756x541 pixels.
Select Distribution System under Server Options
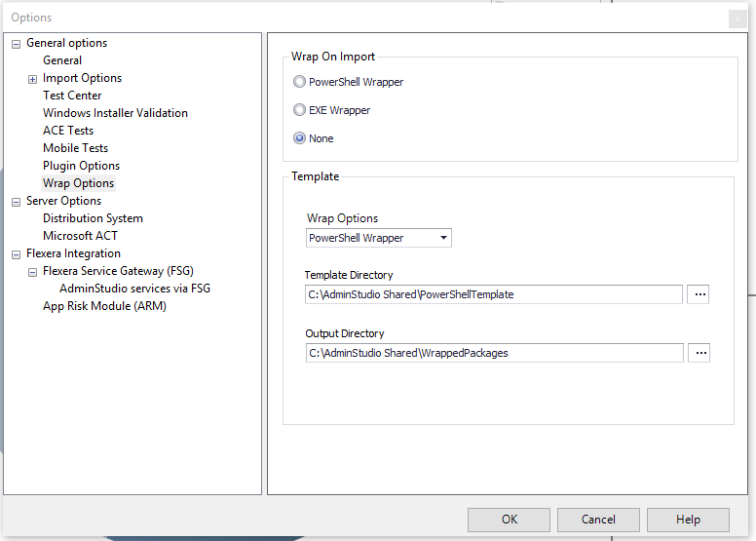pyautogui.click(x=93, y=218)
